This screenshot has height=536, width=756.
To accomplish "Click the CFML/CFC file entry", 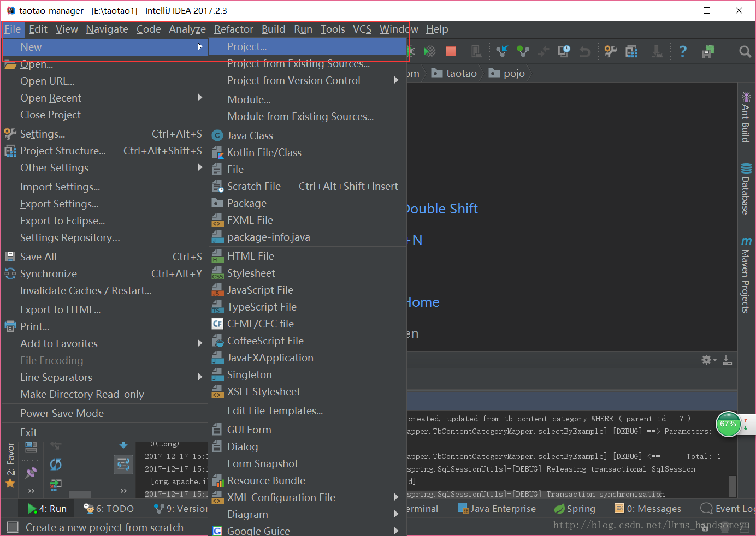I will (x=307, y=324).
